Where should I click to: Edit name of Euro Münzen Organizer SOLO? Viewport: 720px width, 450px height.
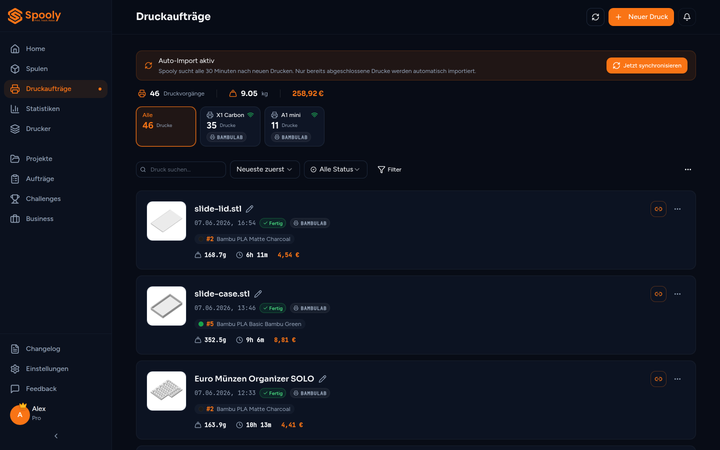pyautogui.click(x=323, y=379)
